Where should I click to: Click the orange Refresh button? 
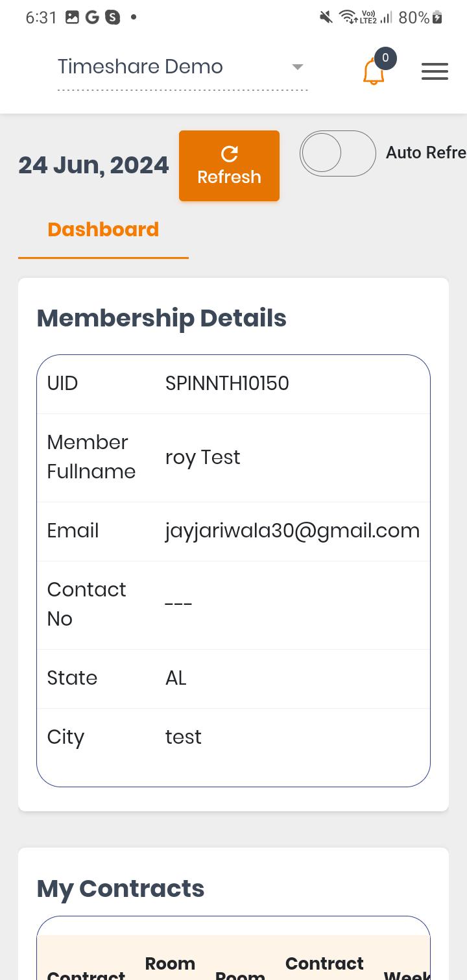(x=229, y=165)
